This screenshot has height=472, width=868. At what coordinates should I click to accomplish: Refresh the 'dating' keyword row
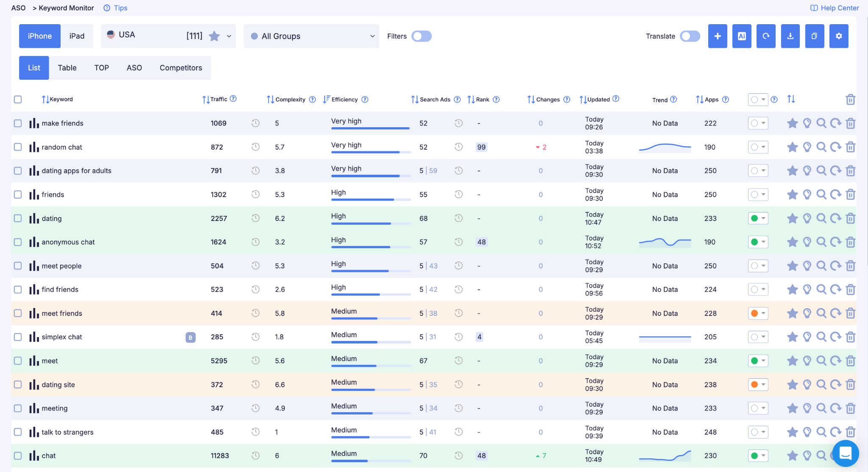835,218
